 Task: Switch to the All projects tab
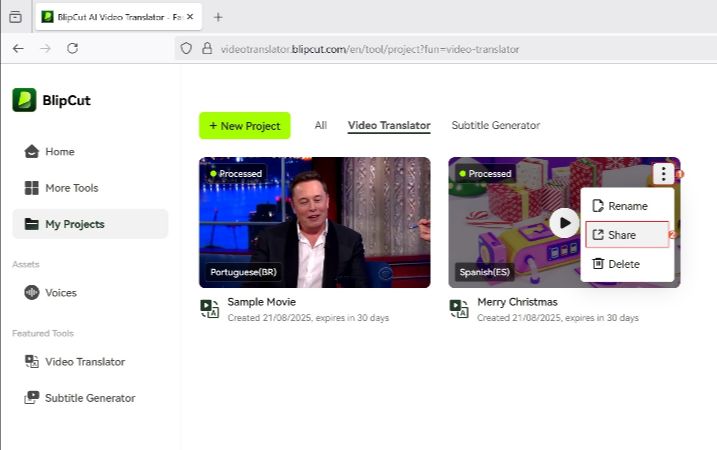320,126
